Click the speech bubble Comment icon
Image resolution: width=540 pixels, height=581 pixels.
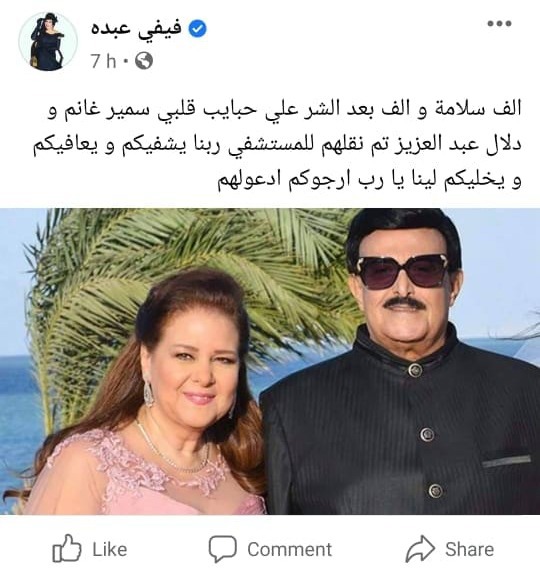222,548
